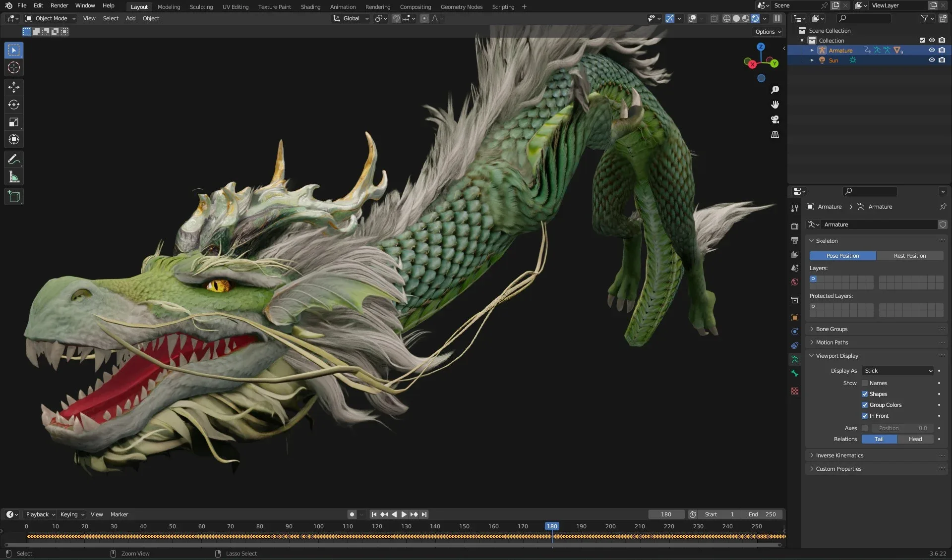
Task: Hide the Sun object in the outliner
Action: pyautogui.click(x=932, y=60)
